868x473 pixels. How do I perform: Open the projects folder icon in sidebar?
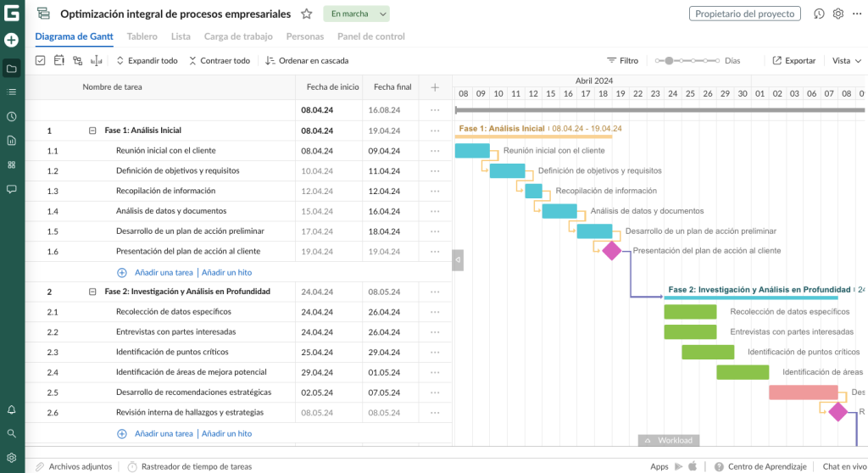pos(12,69)
